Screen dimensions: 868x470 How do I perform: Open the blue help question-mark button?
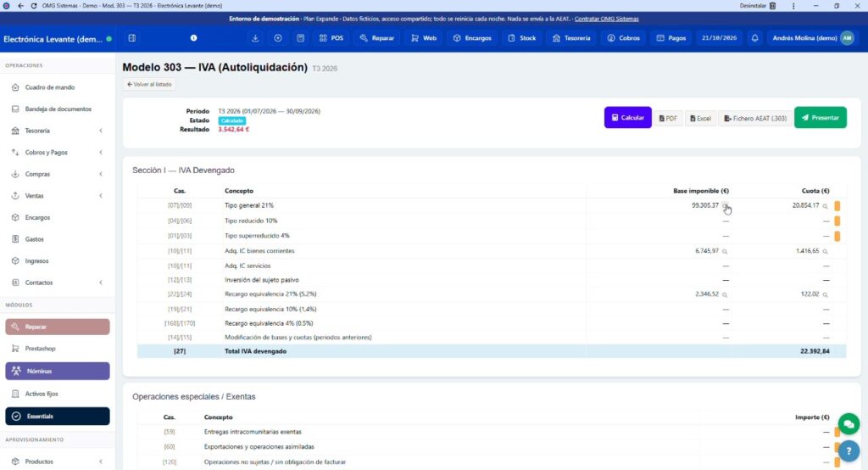click(x=849, y=451)
